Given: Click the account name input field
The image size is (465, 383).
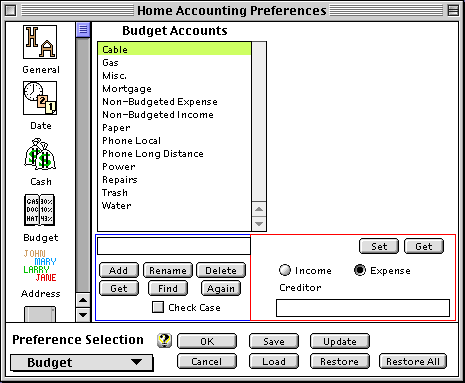Looking at the screenshot, I should click(174, 246).
